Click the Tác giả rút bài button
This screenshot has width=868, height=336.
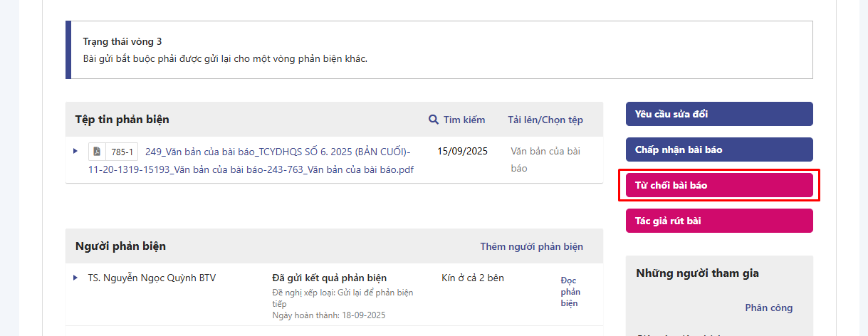[718, 221]
